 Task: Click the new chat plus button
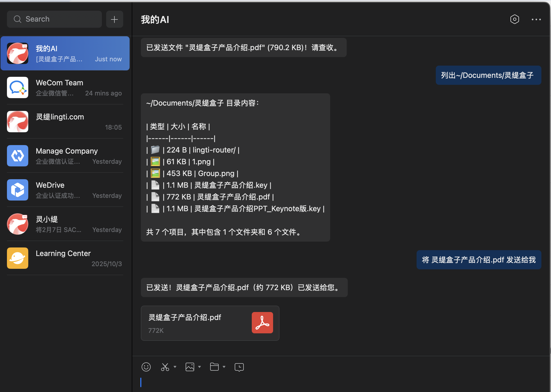coord(114,19)
